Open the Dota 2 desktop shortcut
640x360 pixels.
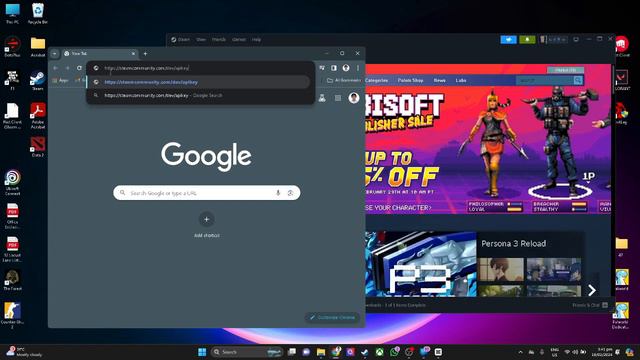(38, 147)
